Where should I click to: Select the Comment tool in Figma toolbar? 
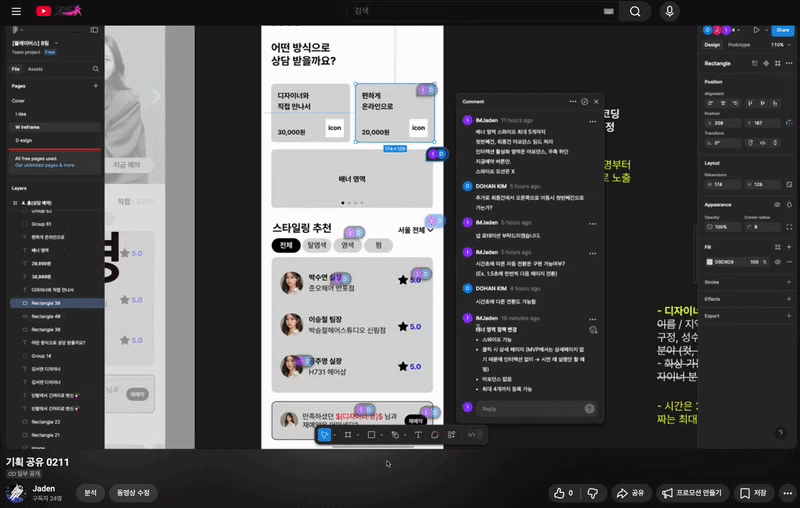click(435, 435)
